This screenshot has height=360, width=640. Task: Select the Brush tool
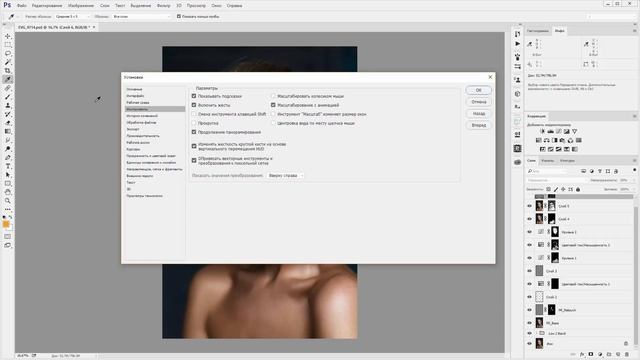[8, 97]
